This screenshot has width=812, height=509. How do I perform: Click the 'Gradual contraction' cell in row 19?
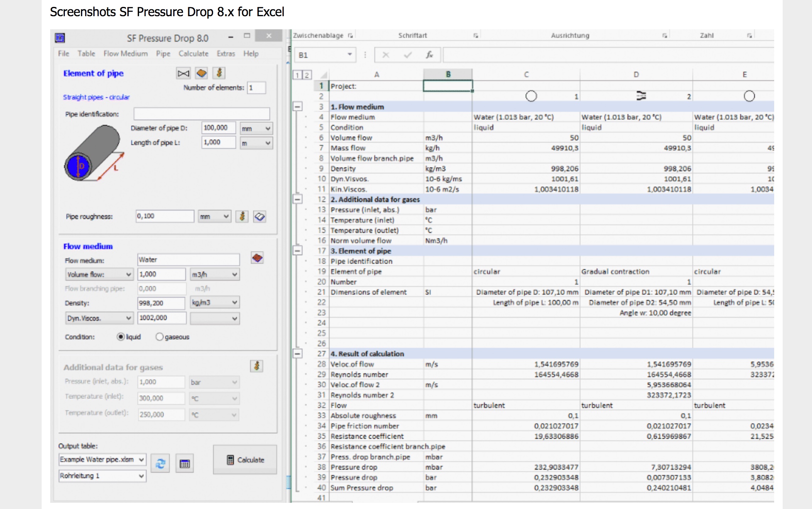click(x=636, y=271)
